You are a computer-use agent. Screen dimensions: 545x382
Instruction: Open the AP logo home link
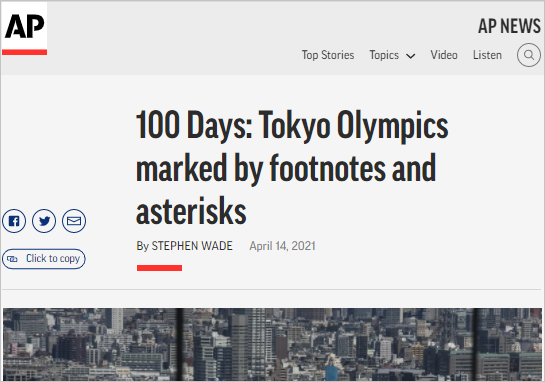[x=24, y=29]
